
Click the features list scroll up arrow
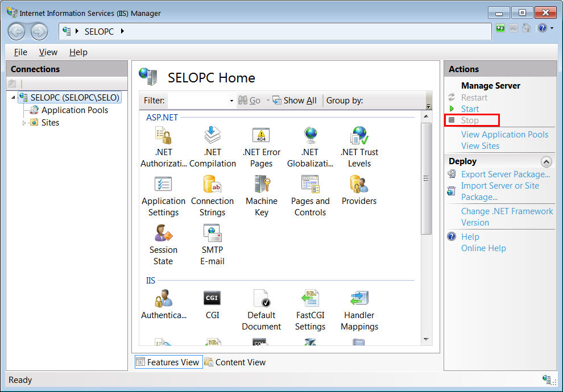426,116
